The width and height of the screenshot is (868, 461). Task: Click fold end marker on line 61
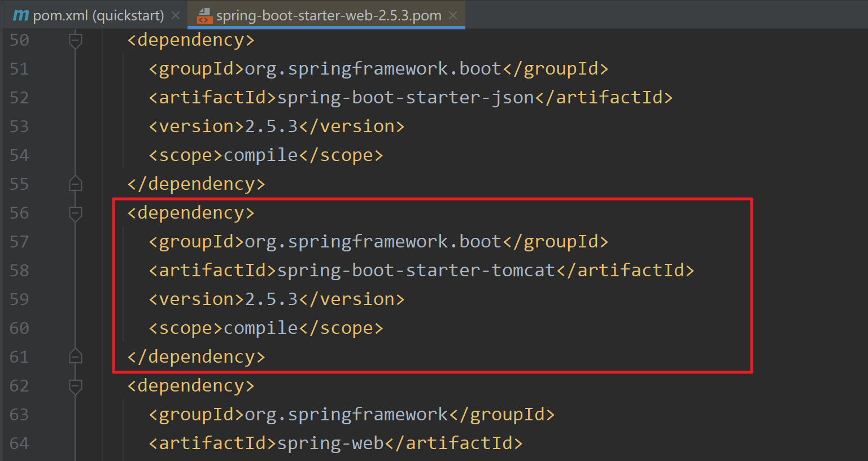click(76, 357)
